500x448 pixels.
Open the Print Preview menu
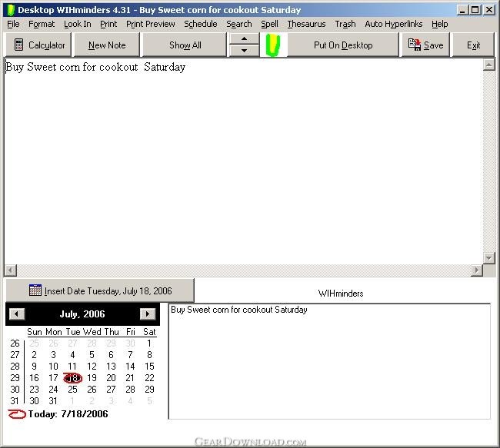tap(151, 24)
